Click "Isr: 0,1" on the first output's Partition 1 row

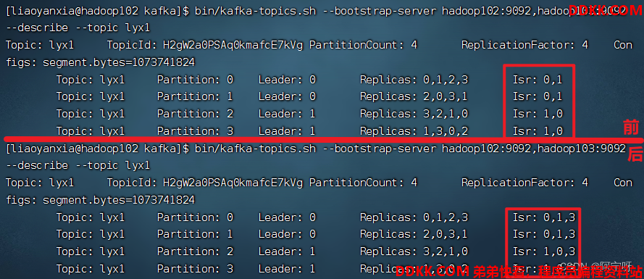click(538, 97)
